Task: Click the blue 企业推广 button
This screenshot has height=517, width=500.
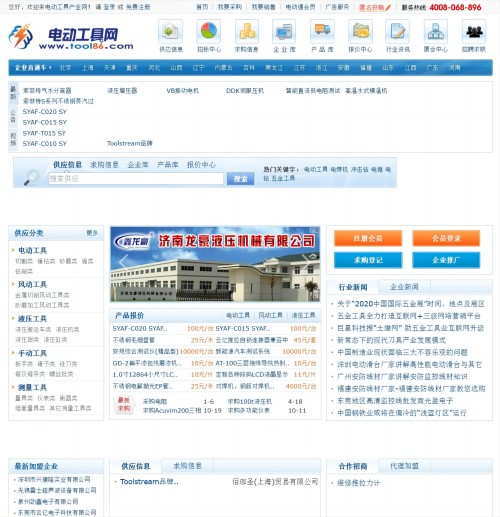Action: point(446,260)
